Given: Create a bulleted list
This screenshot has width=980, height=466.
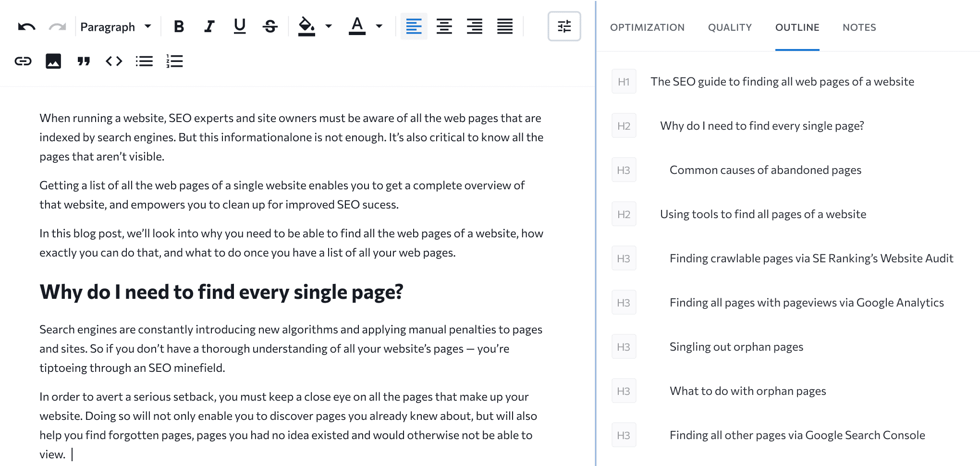Looking at the screenshot, I should (144, 61).
